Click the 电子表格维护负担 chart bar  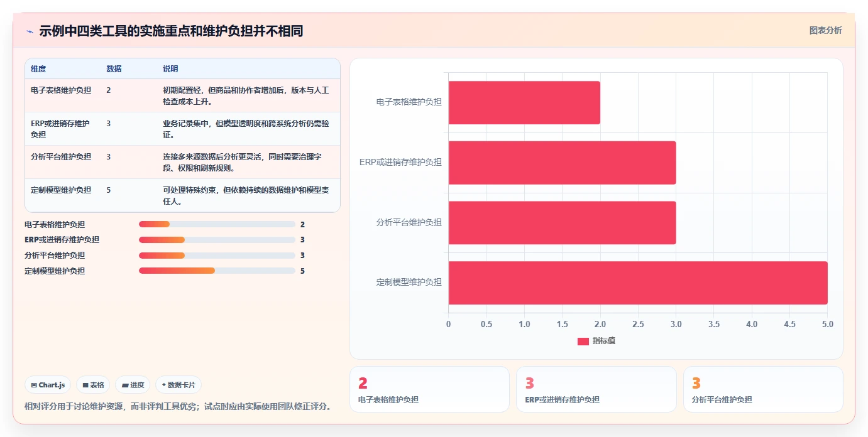click(524, 102)
